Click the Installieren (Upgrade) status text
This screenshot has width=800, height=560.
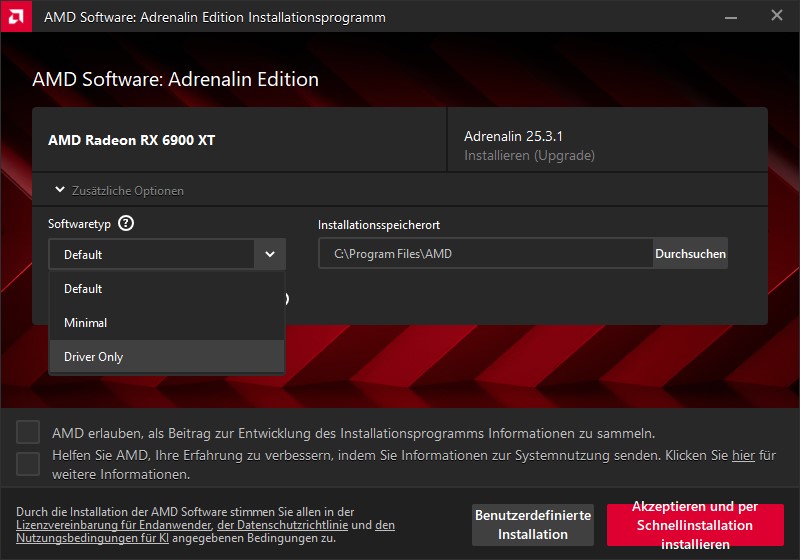[x=529, y=156]
